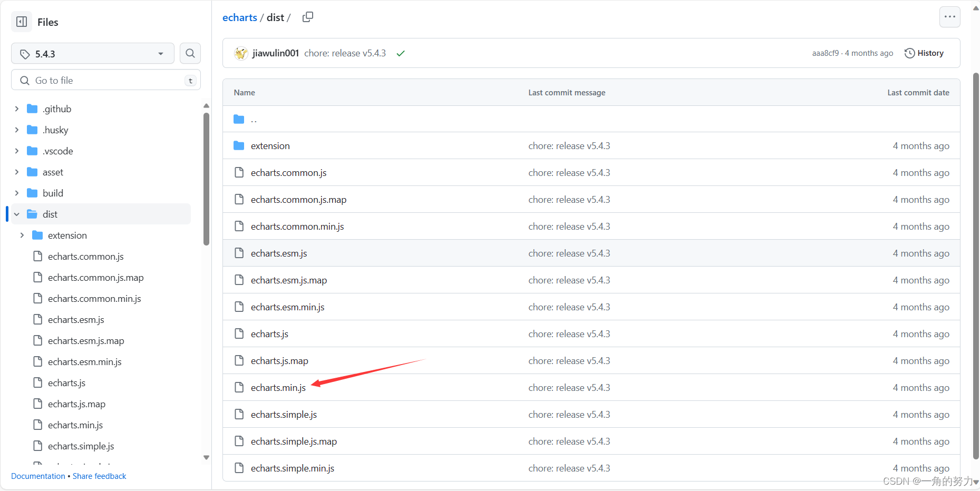Click jiawulin001's Pikachu profile avatar
Screen dimensions: 980x491
[241, 53]
